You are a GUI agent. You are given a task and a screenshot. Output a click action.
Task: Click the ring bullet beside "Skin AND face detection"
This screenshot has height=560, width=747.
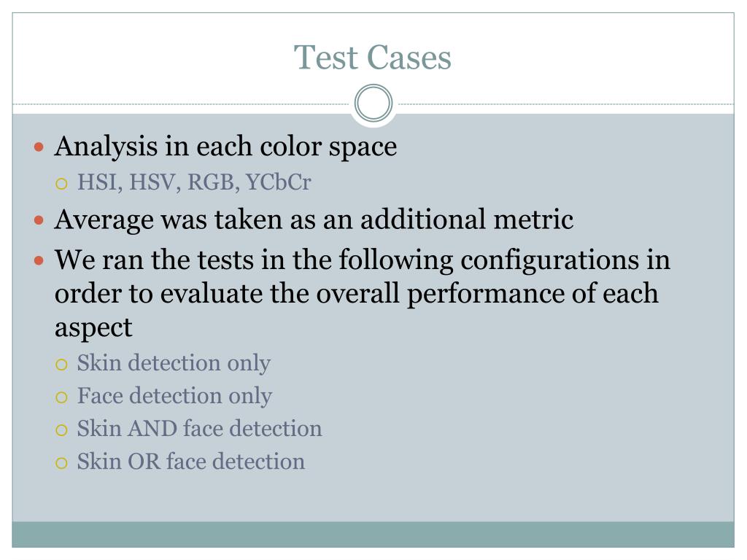61,430
